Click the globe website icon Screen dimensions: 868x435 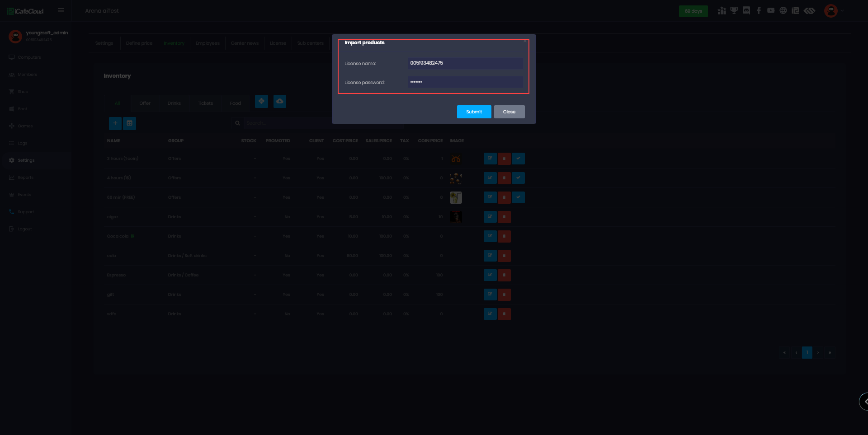point(783,11)
